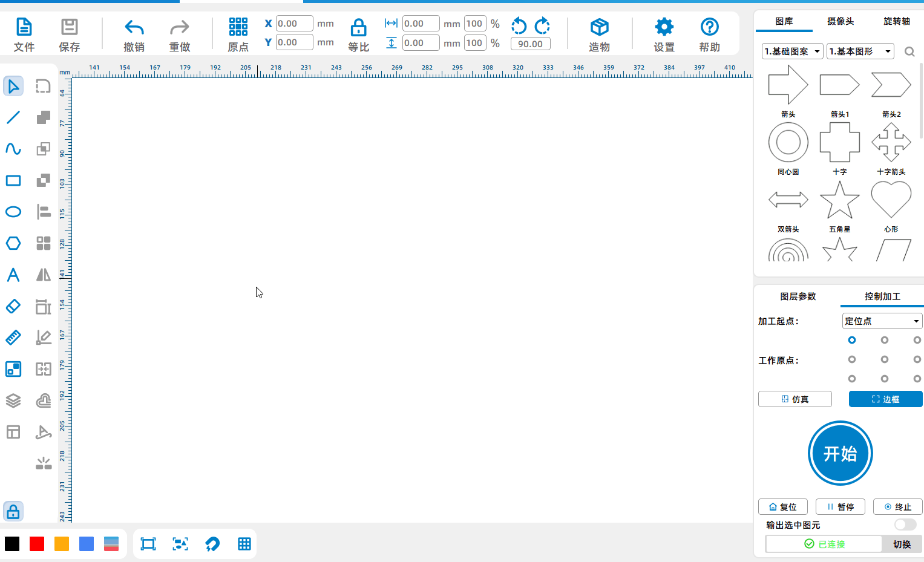Select the bottom-middle 工作原点 radio

[x=885, y=379]
